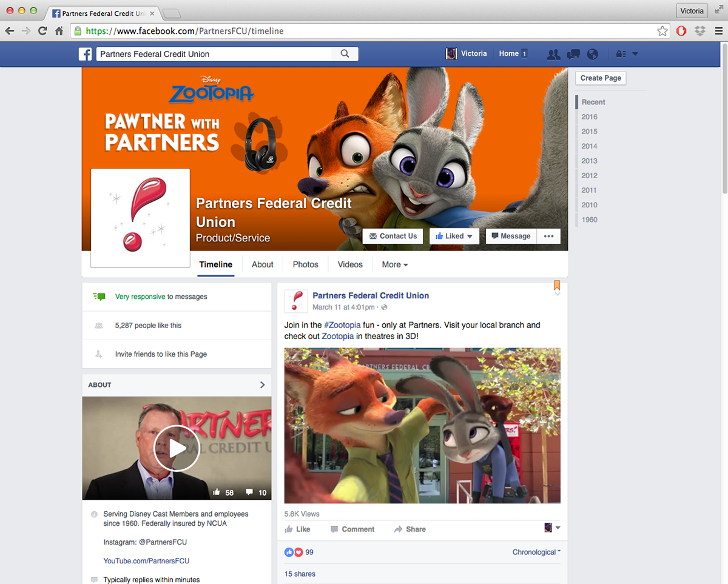Open a new browser tab
This screenshot has width=728, height=584.
point(172,13)
